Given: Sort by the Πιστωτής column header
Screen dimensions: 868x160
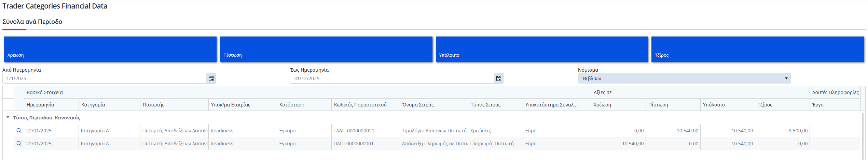Looking at the screenshot, I should tap(174, 105).
